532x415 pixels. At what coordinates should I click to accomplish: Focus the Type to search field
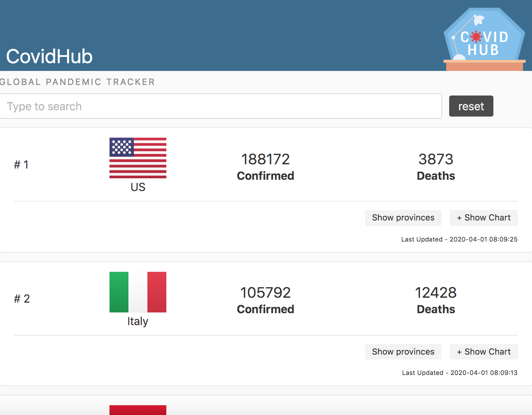(221, 106)
